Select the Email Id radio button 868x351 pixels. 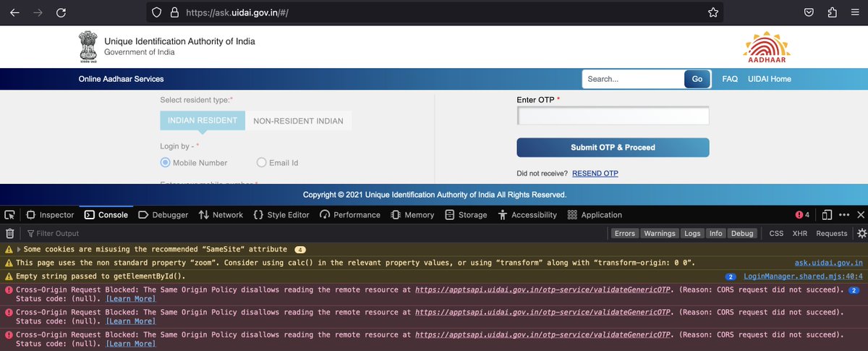tap(261, 163)
